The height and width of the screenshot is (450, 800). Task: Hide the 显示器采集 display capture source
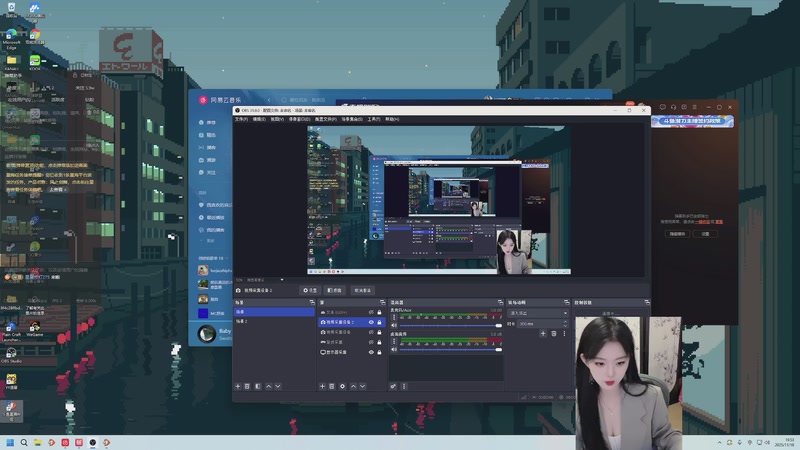371,353
